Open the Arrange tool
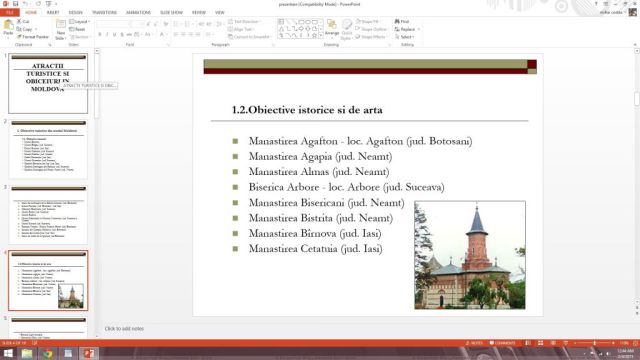The height and width of the screenshot is (360, 640). click(x=332, y=28)
